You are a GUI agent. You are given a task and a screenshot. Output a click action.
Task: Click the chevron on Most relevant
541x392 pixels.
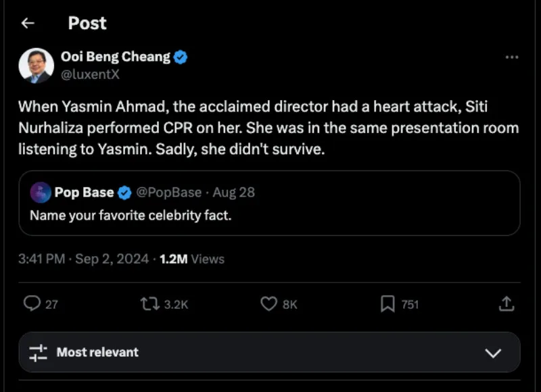[x=494, y=353]
